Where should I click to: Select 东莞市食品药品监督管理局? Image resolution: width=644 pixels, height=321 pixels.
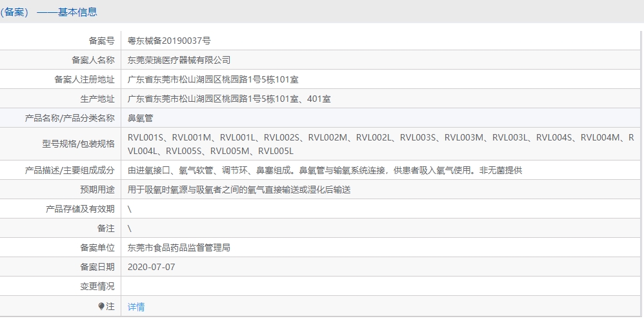[x=179, y=248]
